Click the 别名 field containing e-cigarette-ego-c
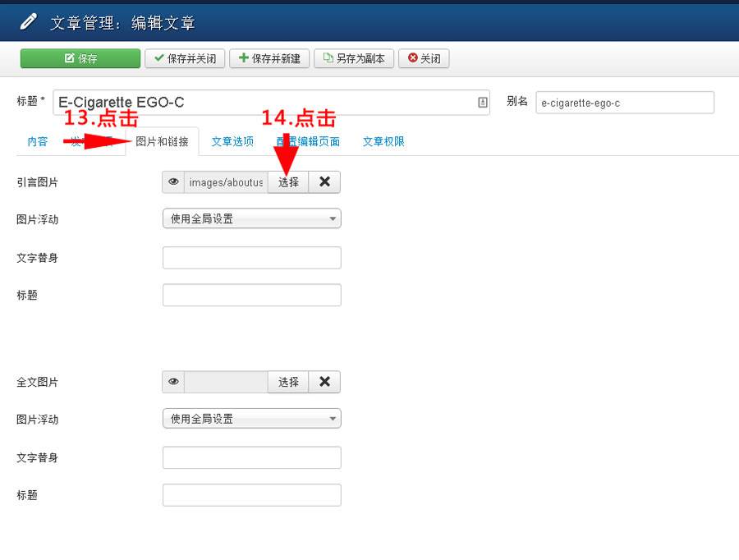Viewport: 739px width, 560px height. (625, 102)
